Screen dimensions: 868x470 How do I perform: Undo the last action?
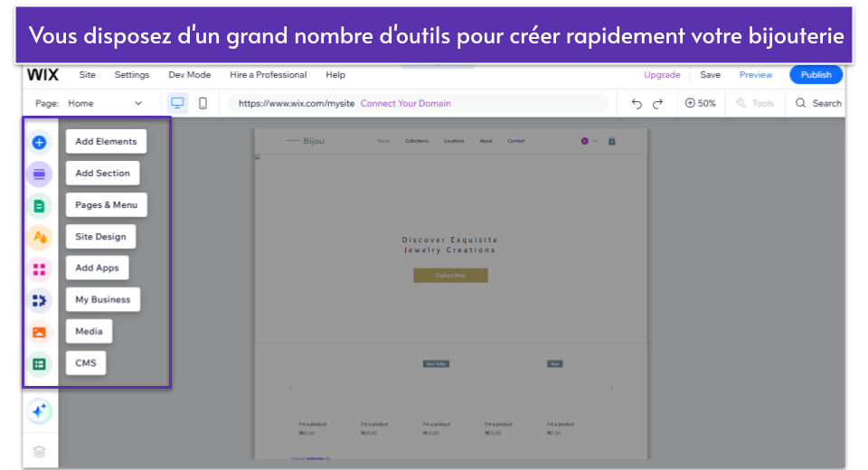click(x=637, y=104)
